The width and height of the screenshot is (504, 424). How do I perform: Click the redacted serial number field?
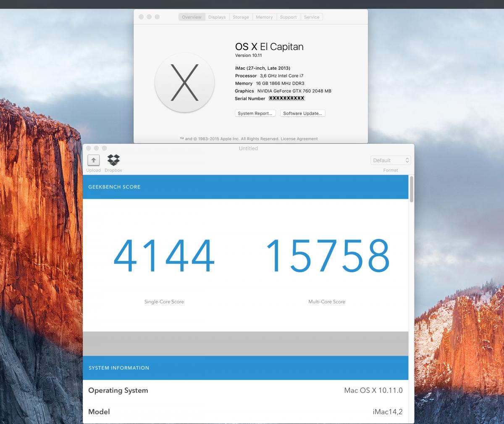click(287, 98)
